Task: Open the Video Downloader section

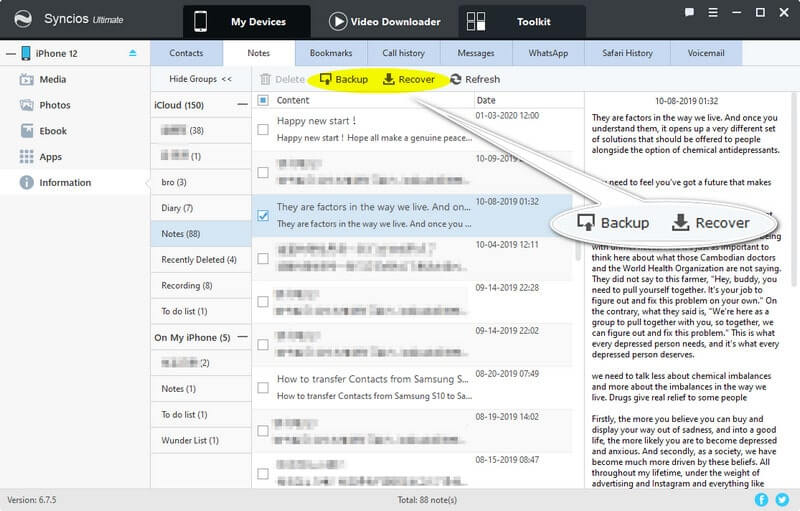Action: pos(385,21)
